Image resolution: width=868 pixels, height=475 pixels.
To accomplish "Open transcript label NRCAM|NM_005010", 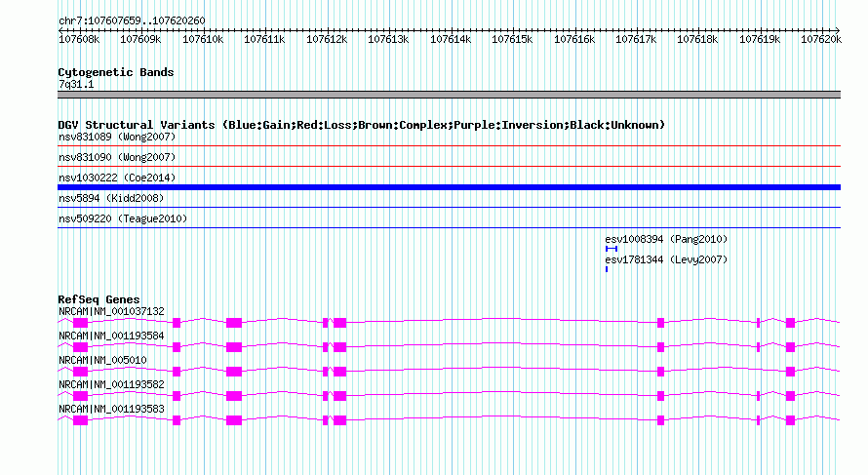I will tap(102, 361).
